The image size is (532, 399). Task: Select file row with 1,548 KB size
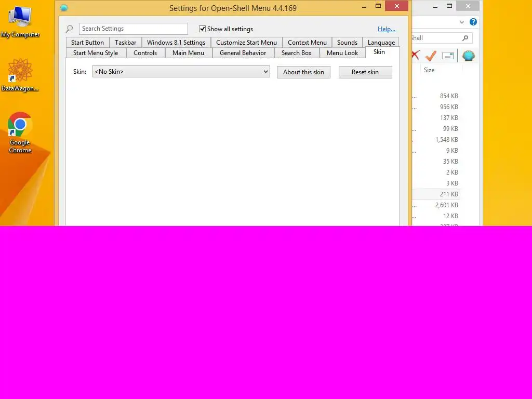(x=436, y=139)
